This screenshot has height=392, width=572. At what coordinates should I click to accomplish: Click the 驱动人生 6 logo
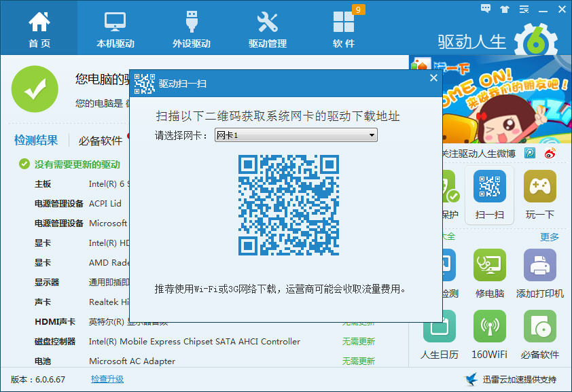[497, 41]
